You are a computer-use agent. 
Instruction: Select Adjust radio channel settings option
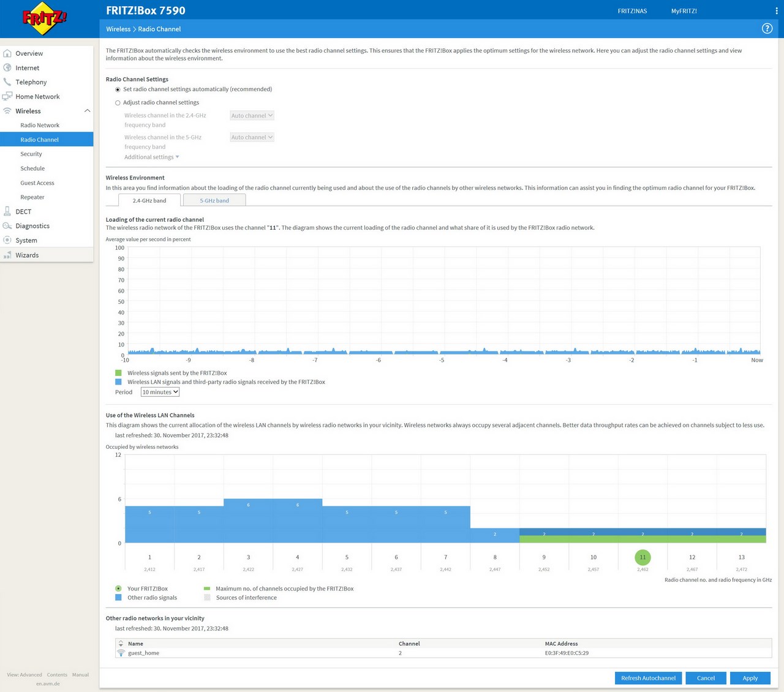coord(118,103)
